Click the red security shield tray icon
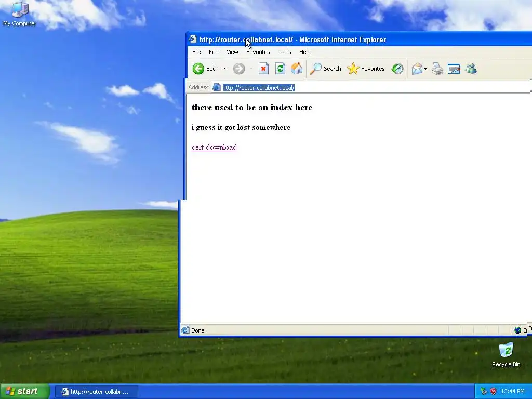Screen dimensions: 532x399 (494, 392)
